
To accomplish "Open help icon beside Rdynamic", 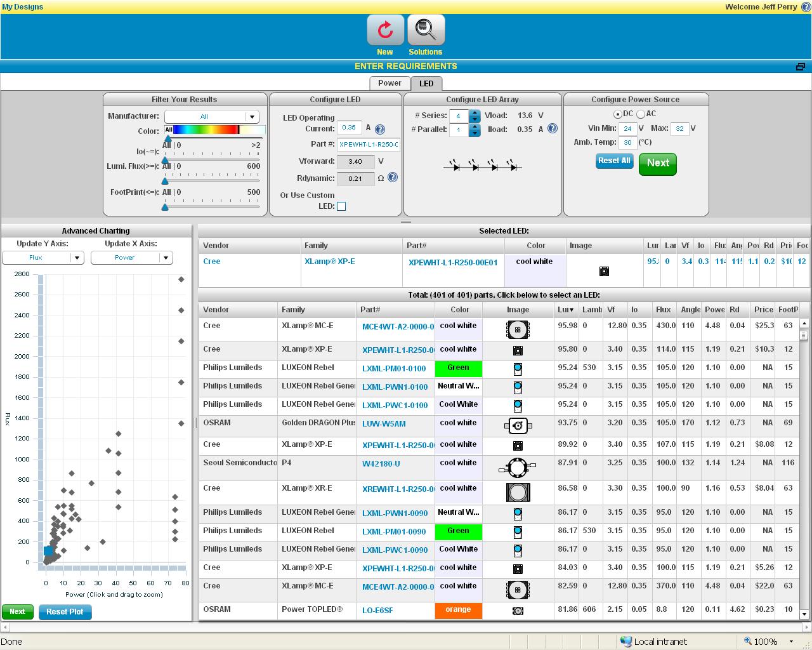I will (x=393, y=178).
